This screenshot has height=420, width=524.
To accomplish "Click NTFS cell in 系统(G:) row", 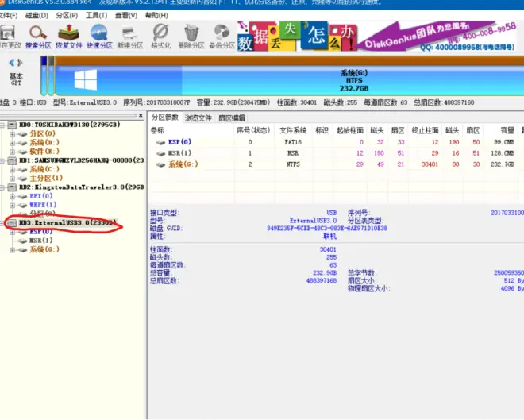I will 293,164.
